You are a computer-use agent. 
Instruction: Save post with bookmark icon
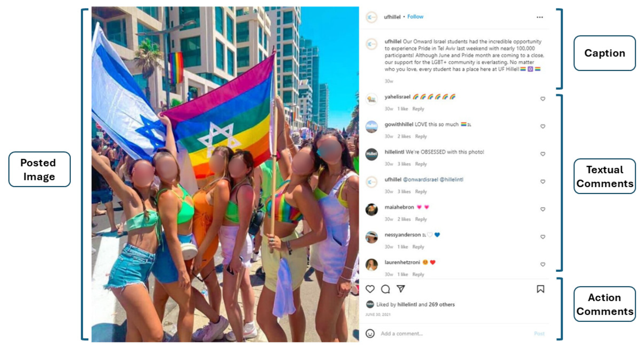pos(540,289)
